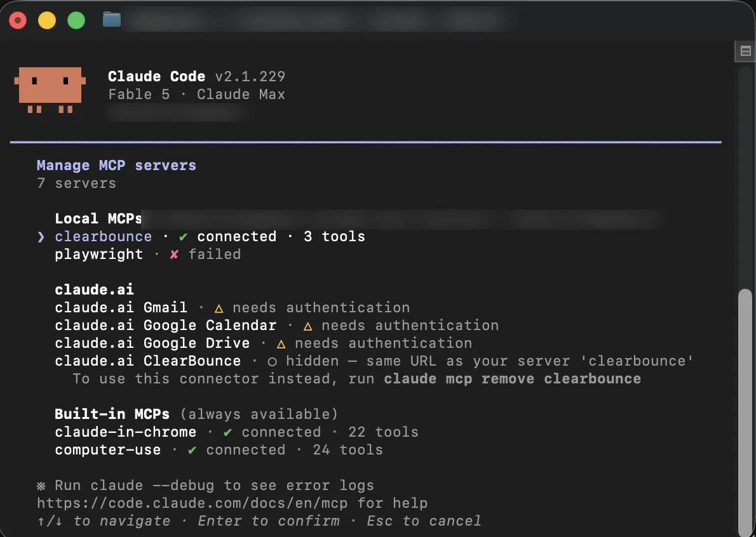756x537 pixels.
Task: Select the claude.ai Google Drive server
Action: (x=263, y=343)
